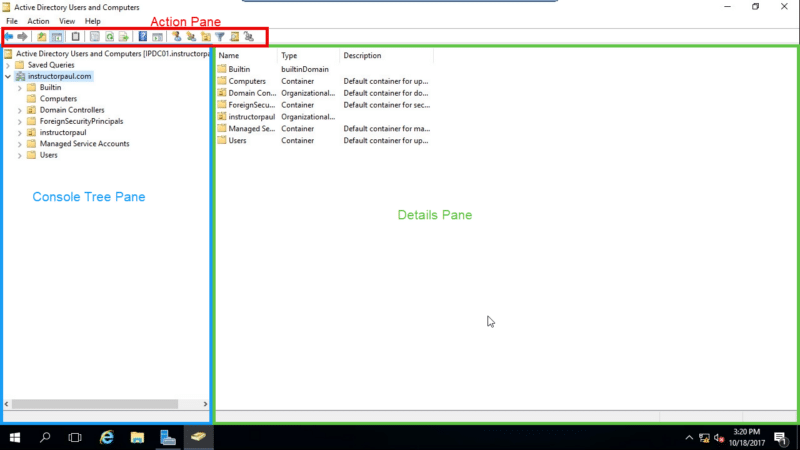Open the Action menu
The width and height of the screenshot is (800, 450).
pyautogui.click(x=38, y=21)
